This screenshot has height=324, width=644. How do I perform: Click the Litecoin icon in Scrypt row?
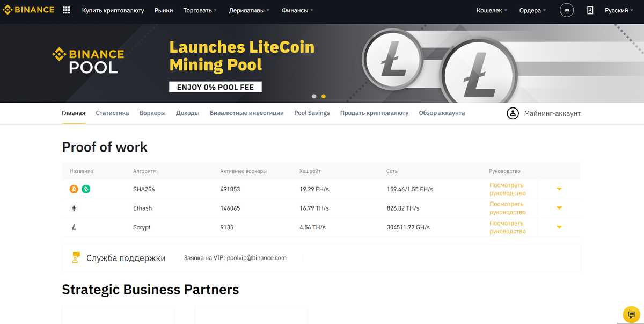click(x=74, y=227)
